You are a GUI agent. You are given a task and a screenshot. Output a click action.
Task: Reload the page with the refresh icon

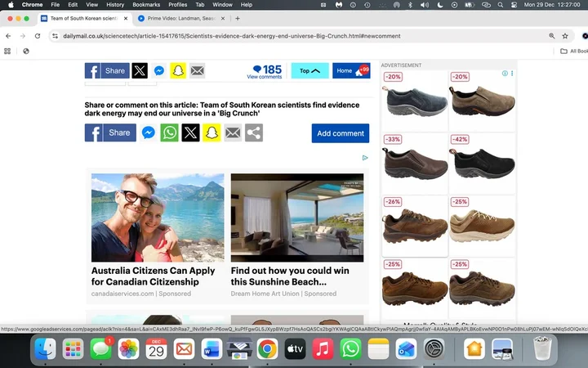pos(37,36)
